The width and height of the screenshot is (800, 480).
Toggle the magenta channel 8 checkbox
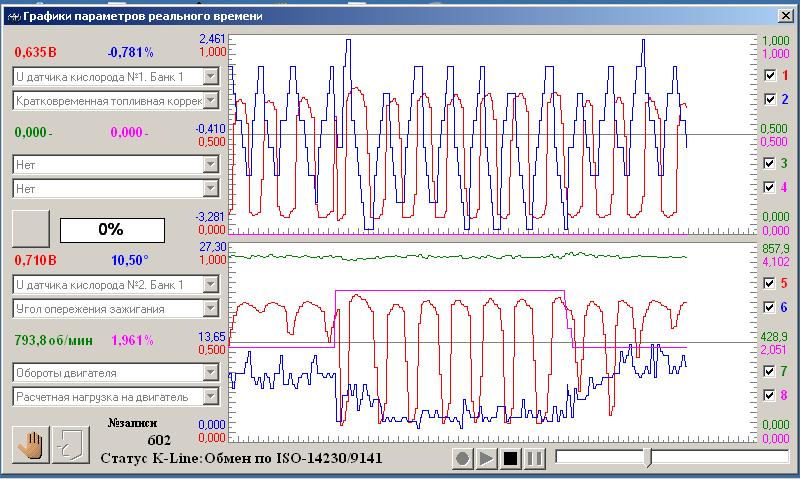(769, 395)
